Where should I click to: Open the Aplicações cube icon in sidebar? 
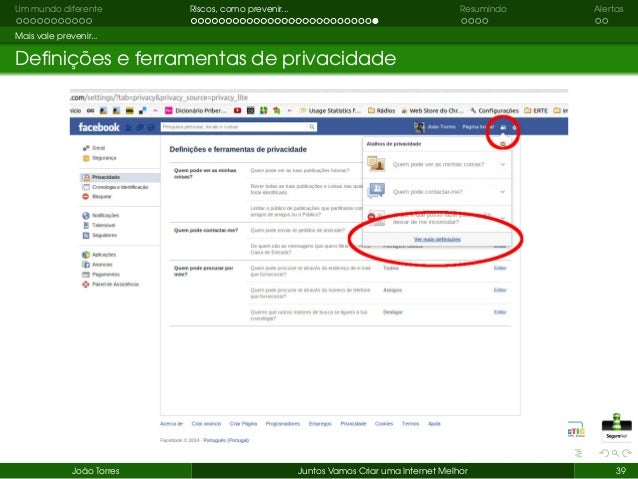tap(86, 255)
